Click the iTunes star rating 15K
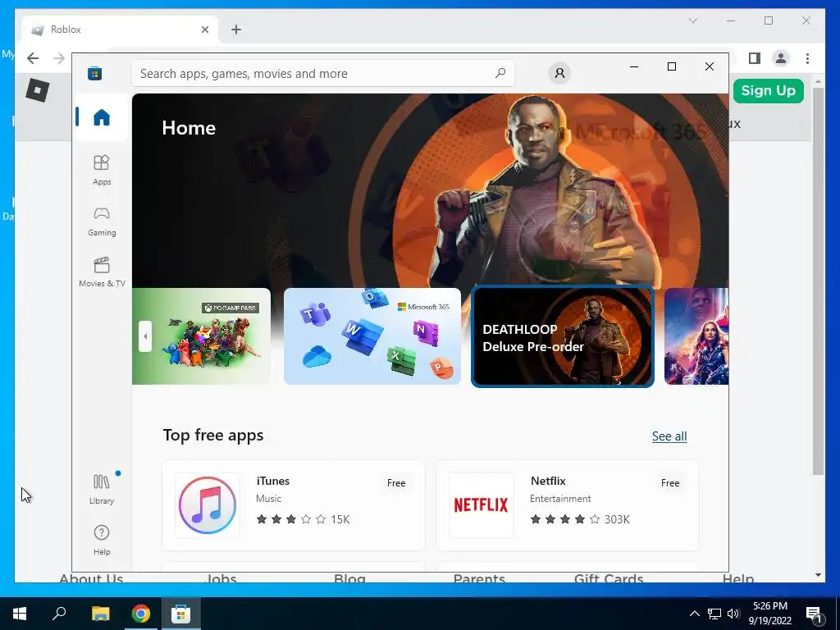 coord(303,519)
